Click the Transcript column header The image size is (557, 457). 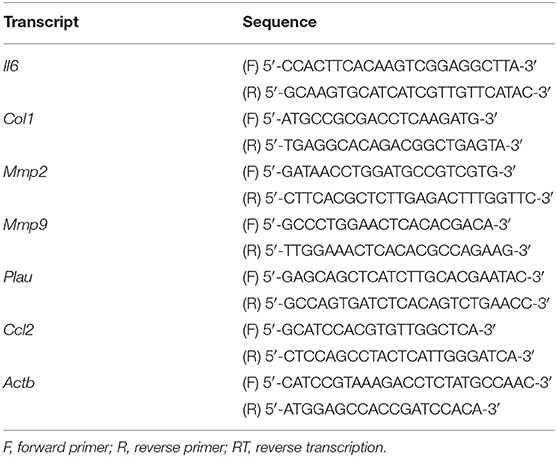41,22
